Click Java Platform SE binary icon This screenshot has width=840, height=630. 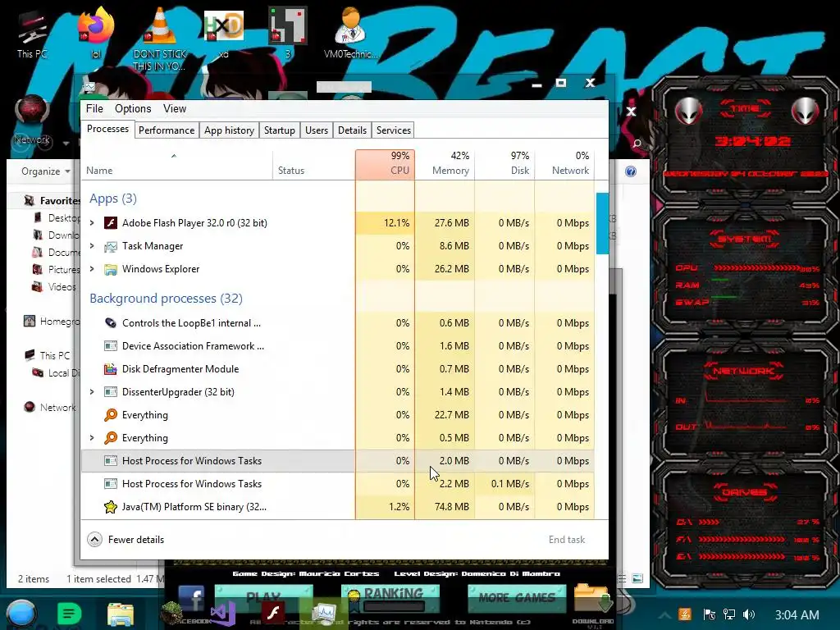pyautogui.click(x=111, y=507)
